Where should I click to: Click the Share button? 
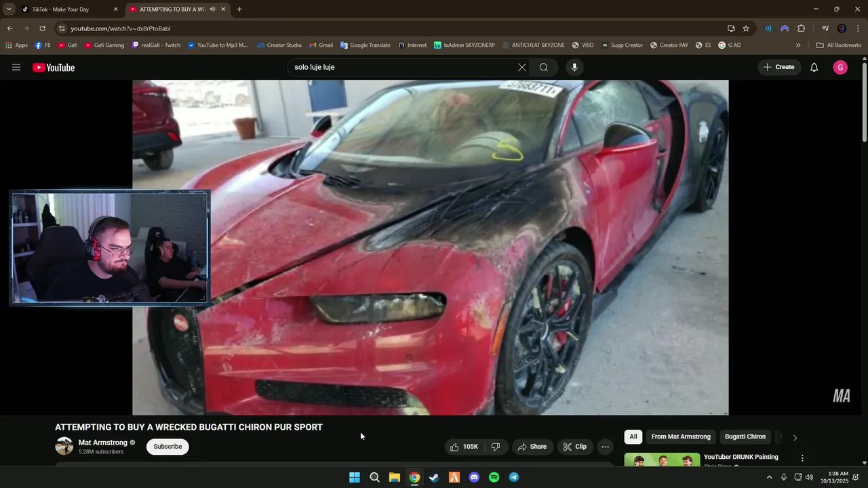[x=532, y=447]
